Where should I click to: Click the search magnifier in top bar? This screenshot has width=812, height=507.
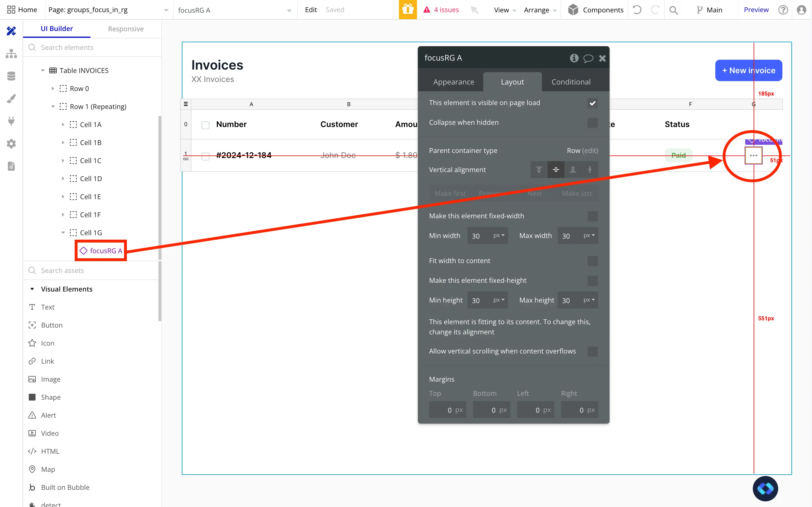coord(673,10)
